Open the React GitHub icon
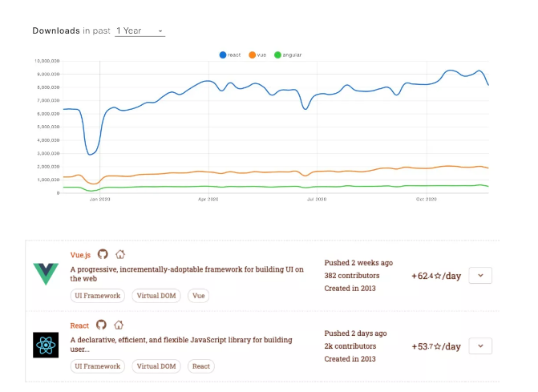 (x=101, y=325)
